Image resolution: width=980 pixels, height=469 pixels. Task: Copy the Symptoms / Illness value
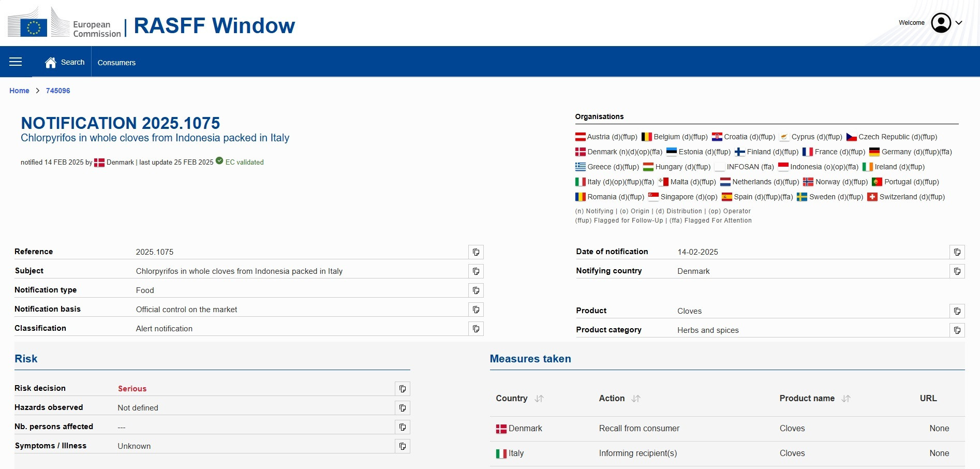[403, 446]
